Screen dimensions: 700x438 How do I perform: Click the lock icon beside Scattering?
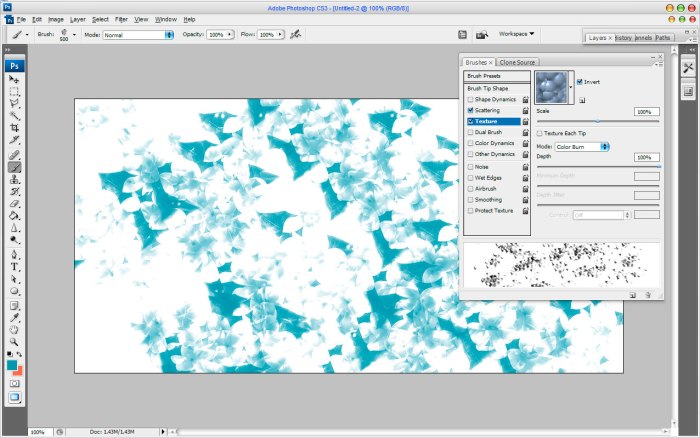[x=525, y=110]
